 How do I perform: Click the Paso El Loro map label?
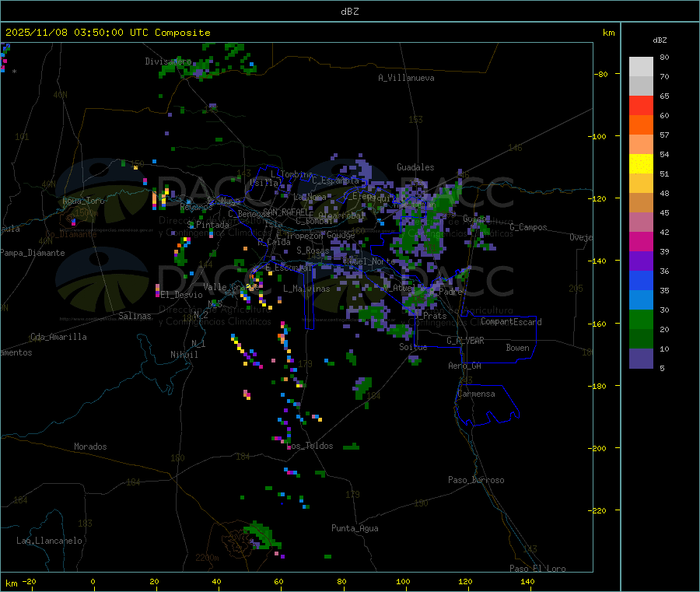tap(537, 569)
